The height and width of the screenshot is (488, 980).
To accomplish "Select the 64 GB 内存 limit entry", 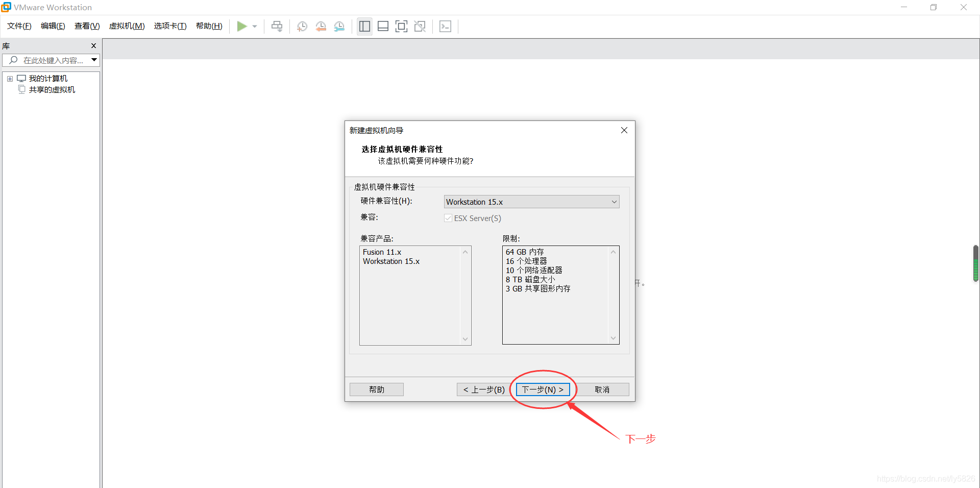I will (x=525, y=252).
